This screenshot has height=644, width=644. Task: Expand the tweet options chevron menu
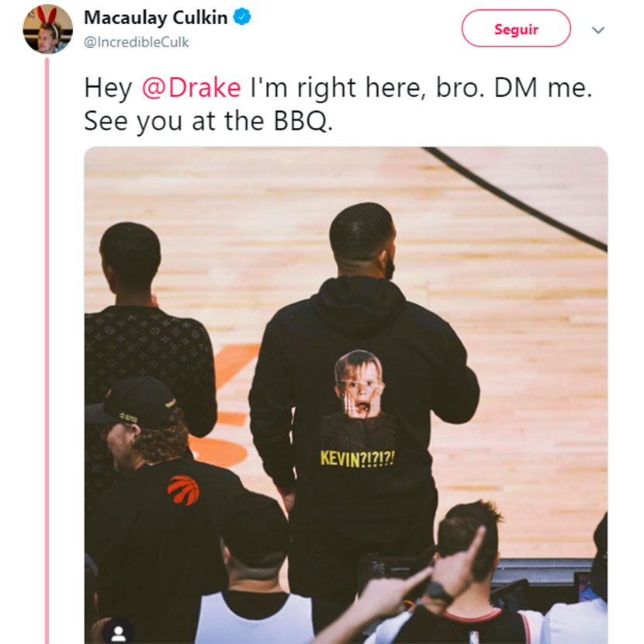598,30
